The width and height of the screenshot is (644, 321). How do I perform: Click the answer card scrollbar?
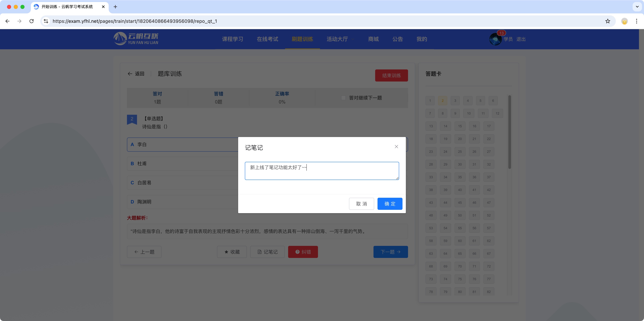coord(509,132)
